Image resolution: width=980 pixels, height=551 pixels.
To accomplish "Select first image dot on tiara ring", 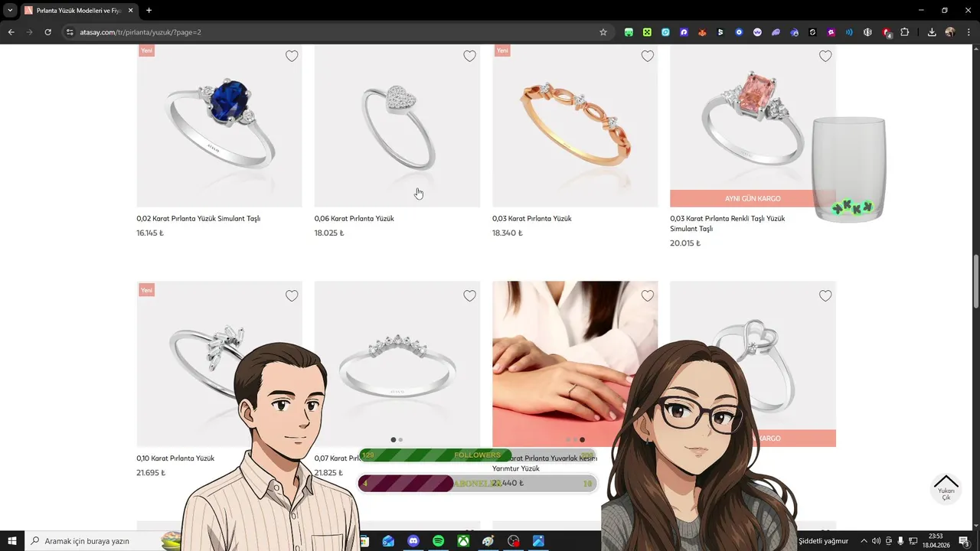I will (x=394, y=440).
